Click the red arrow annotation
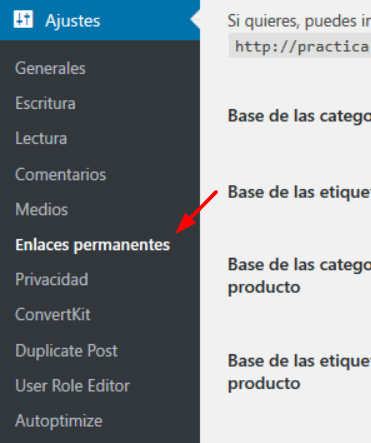 (197, 212)
